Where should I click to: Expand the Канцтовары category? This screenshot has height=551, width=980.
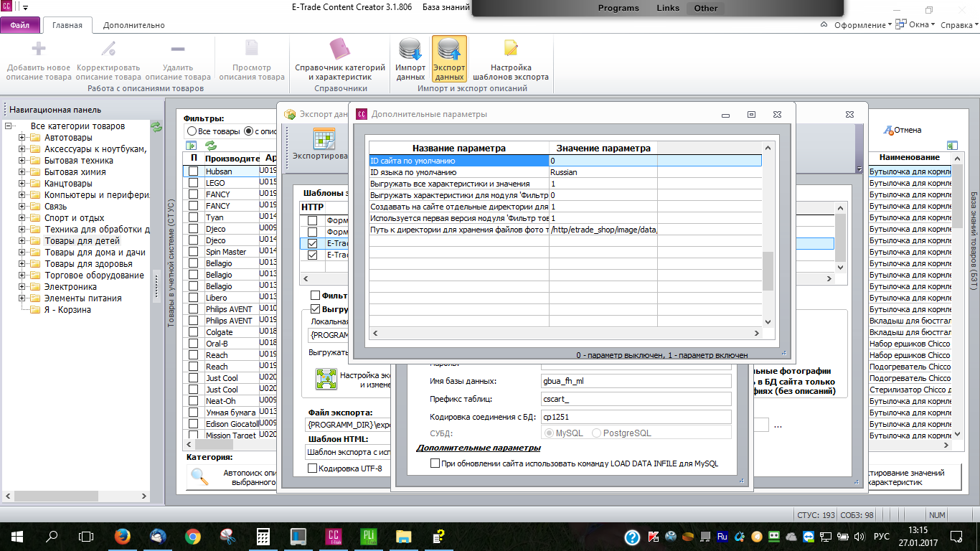tap(22, 184)
